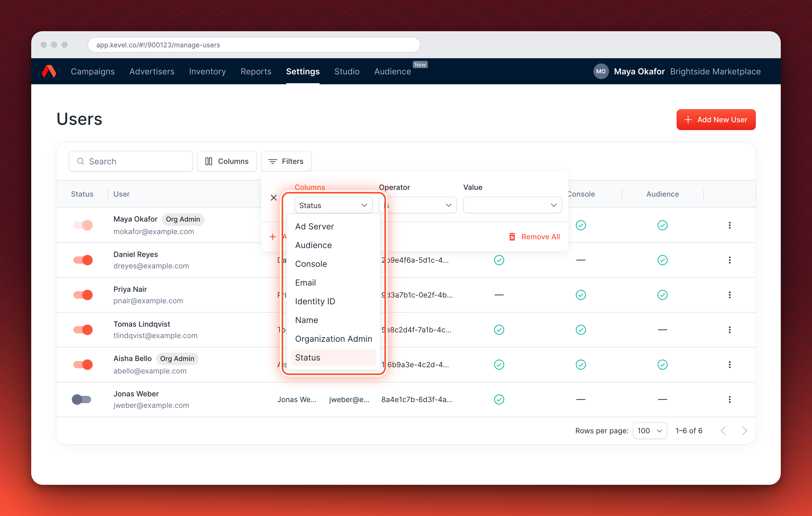Open row actions menu for Aisha Bello

729,365
